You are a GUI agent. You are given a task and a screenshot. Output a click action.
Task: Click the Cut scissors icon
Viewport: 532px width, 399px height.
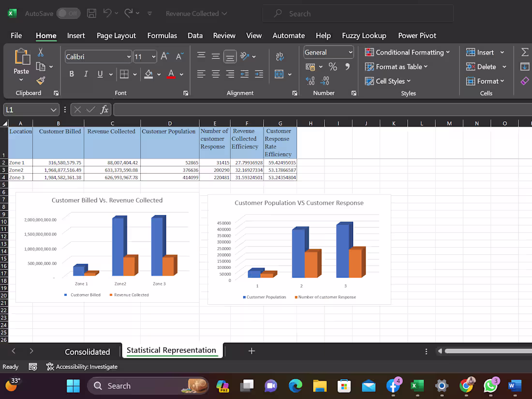click(41, 53)
